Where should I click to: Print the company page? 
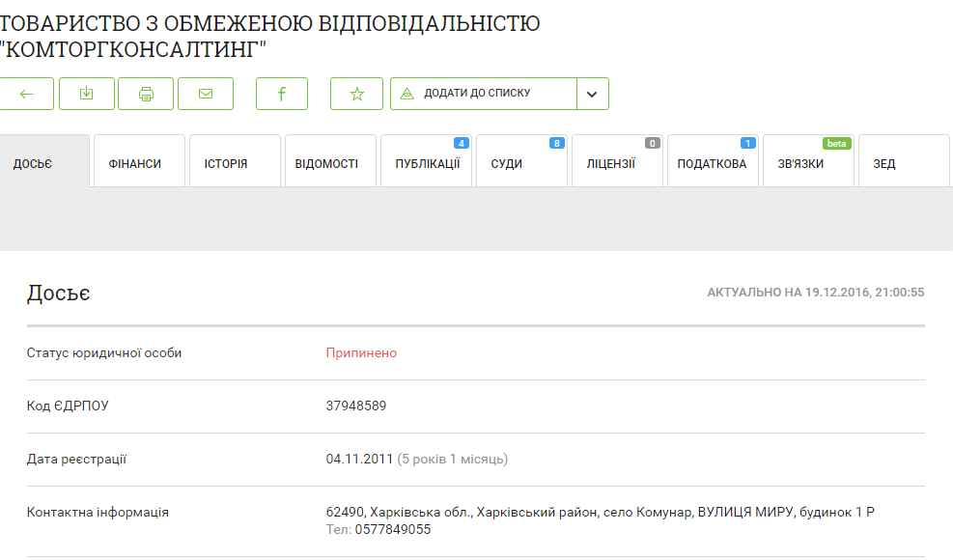(146, 94)
